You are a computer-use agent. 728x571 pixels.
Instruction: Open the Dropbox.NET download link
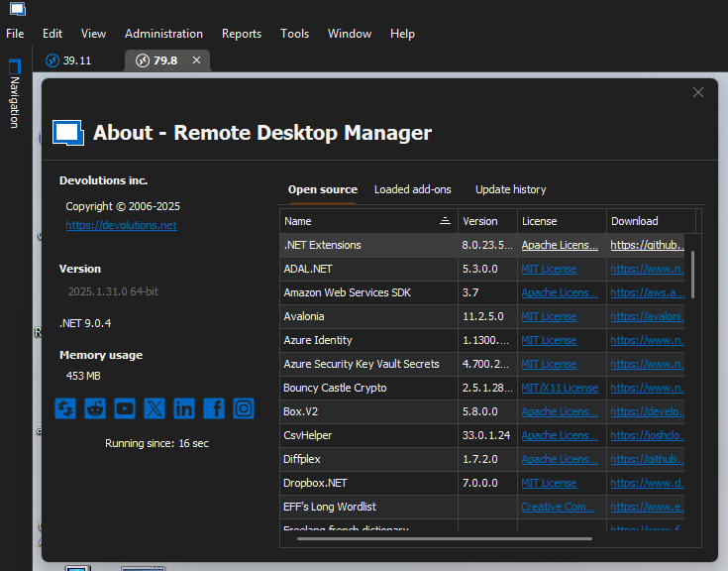tap(647, 483)
